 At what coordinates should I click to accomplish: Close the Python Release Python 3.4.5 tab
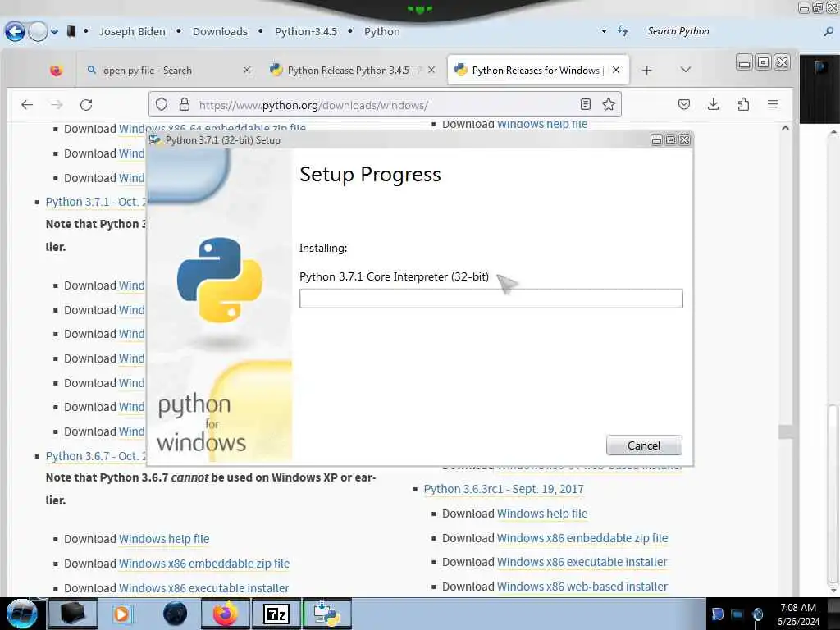(x=431, y=71)
